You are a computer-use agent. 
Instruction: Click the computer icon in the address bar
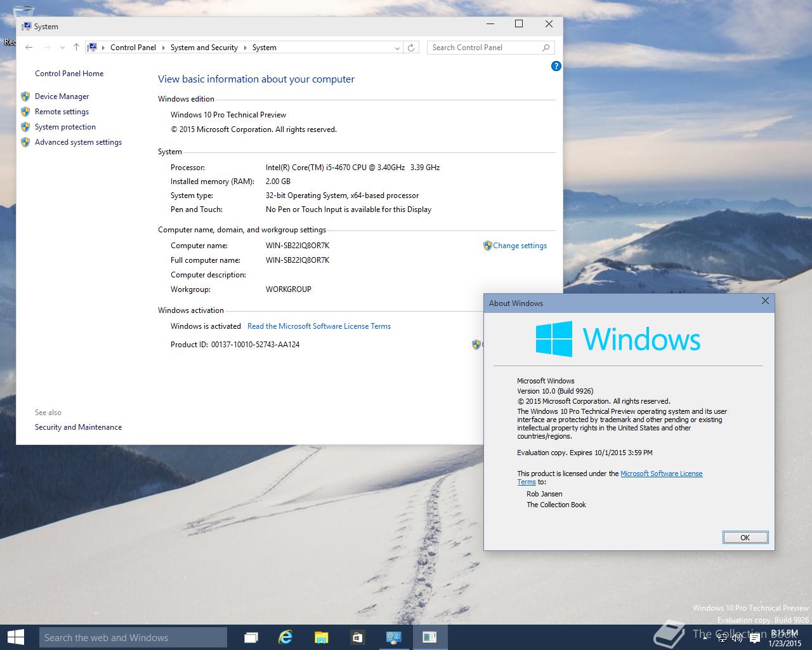93,48
